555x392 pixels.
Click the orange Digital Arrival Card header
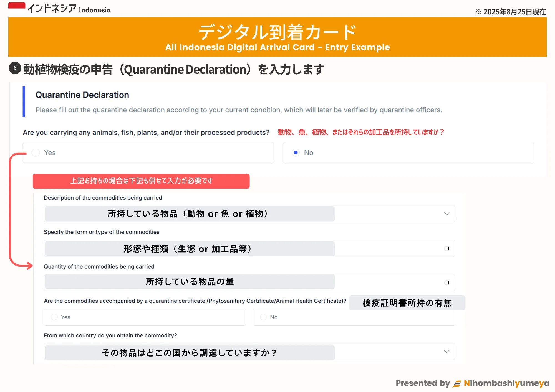click(277, 37)
